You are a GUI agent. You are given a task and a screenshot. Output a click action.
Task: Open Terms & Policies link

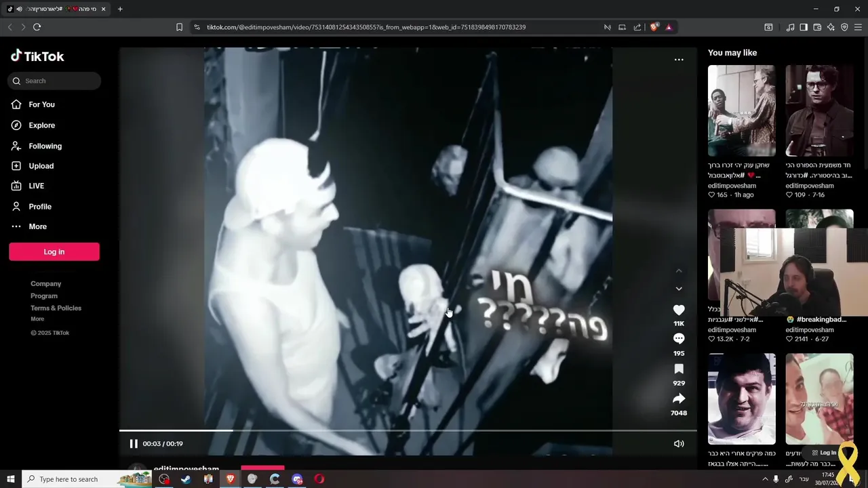click(x=56, y=308)
